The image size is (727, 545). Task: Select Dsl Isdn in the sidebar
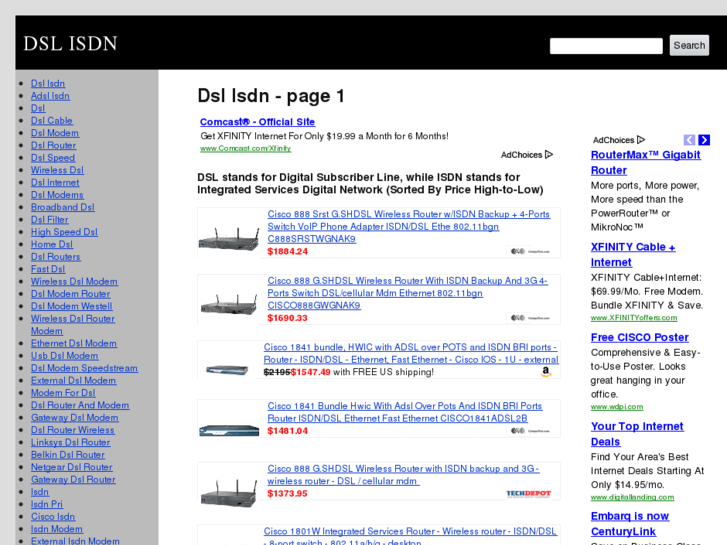tap(48, 83)
